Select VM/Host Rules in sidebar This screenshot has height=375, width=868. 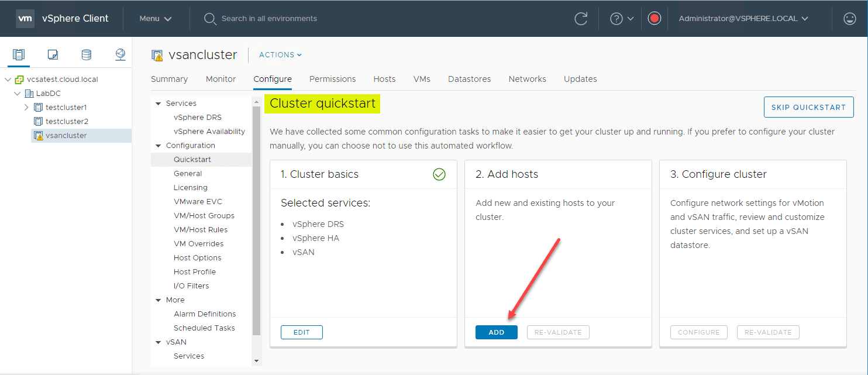[x=201, y=230]
